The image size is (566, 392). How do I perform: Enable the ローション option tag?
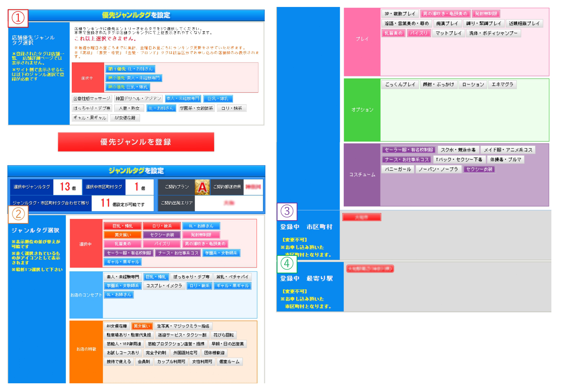(x=473, y=84)
